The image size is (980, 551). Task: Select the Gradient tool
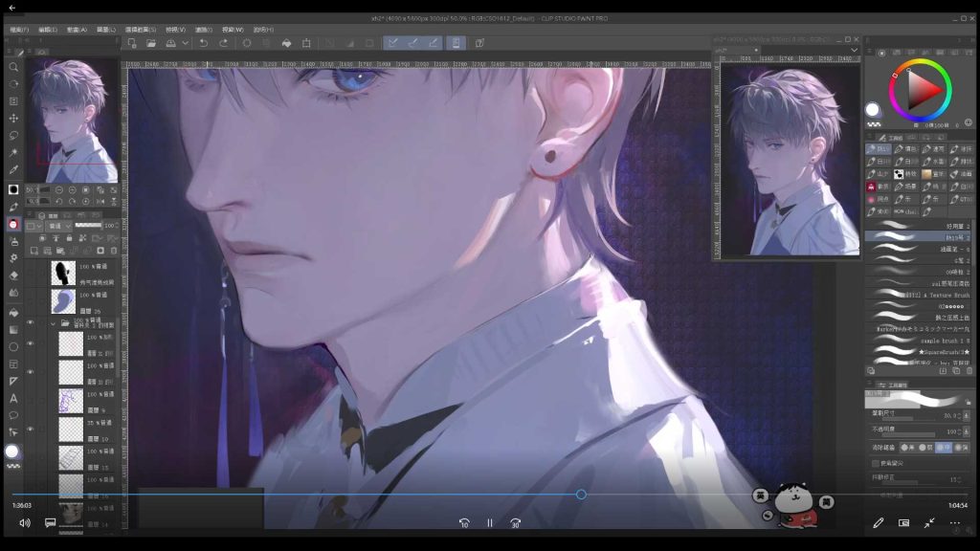coord(13,329)
